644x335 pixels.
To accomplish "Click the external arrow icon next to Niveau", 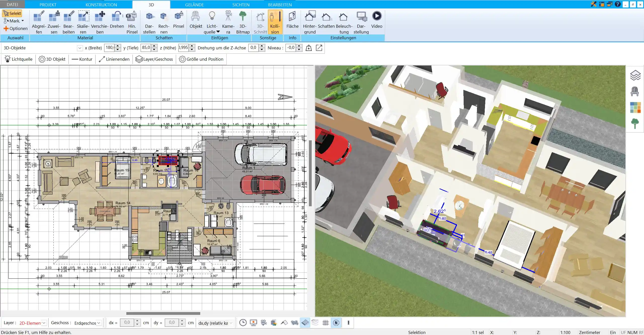I will [x=319, y=48].
